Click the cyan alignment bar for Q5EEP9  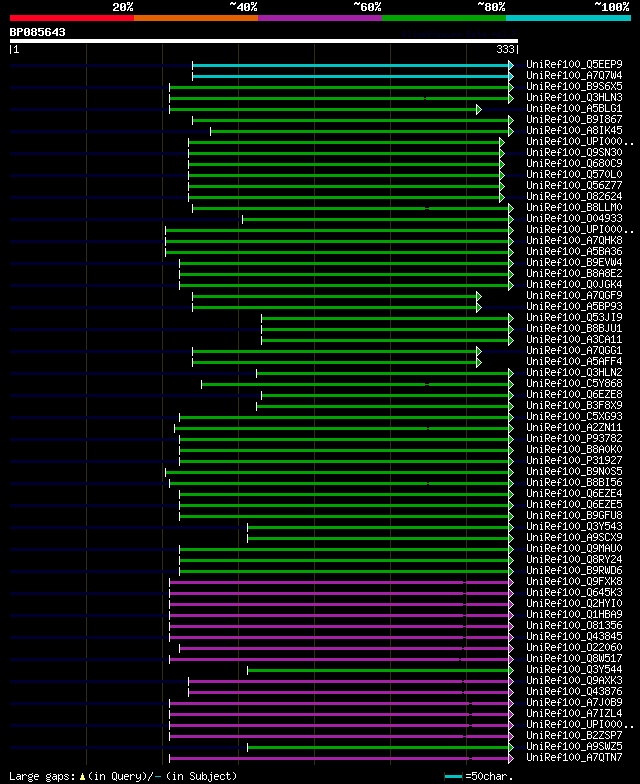(350, 65)
